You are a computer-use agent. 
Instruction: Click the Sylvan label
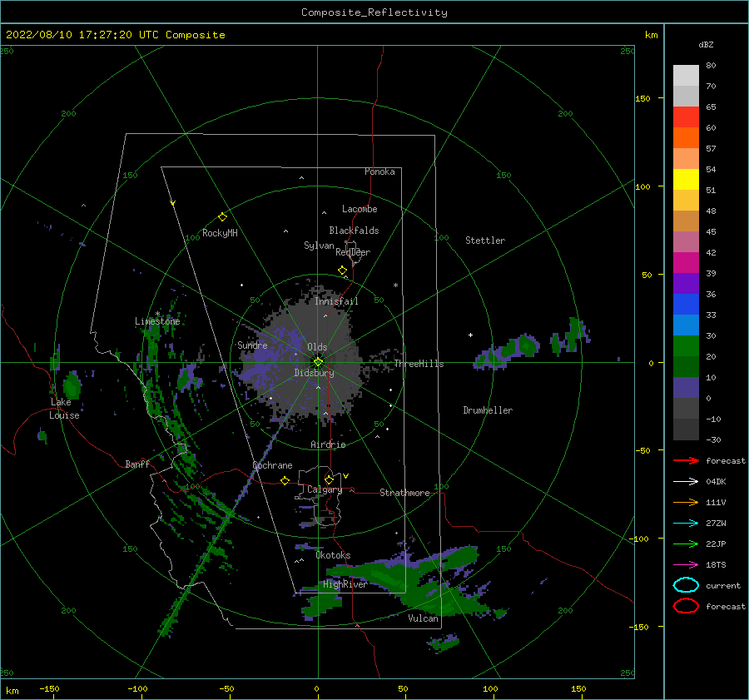319,246
